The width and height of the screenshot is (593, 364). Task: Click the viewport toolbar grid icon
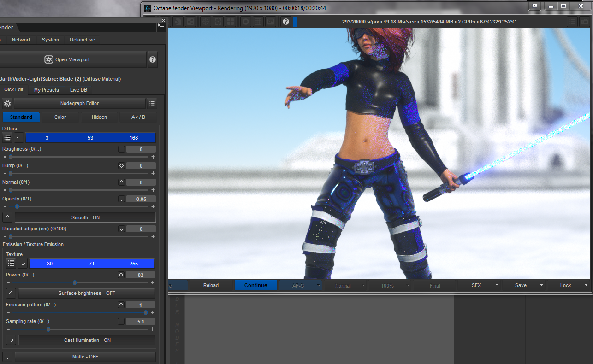(258, 22)
